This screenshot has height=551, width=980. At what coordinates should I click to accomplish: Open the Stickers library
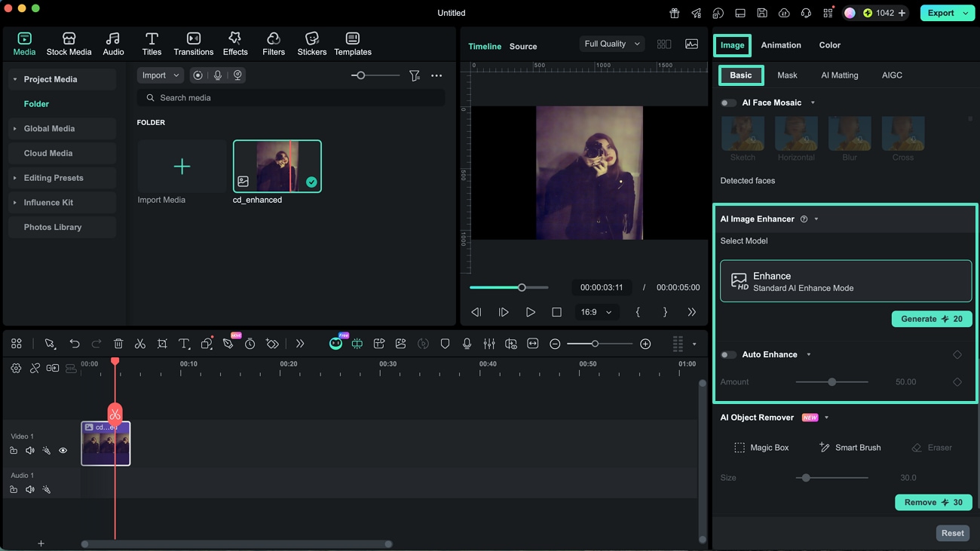311,44
